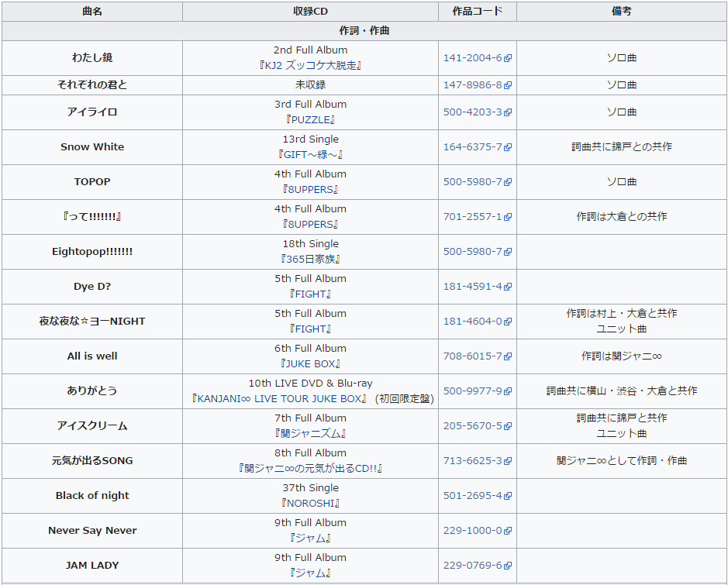Open work code link 181-4604-0
The width and height of the screenshot is (728, 585).
coord(478,321)
